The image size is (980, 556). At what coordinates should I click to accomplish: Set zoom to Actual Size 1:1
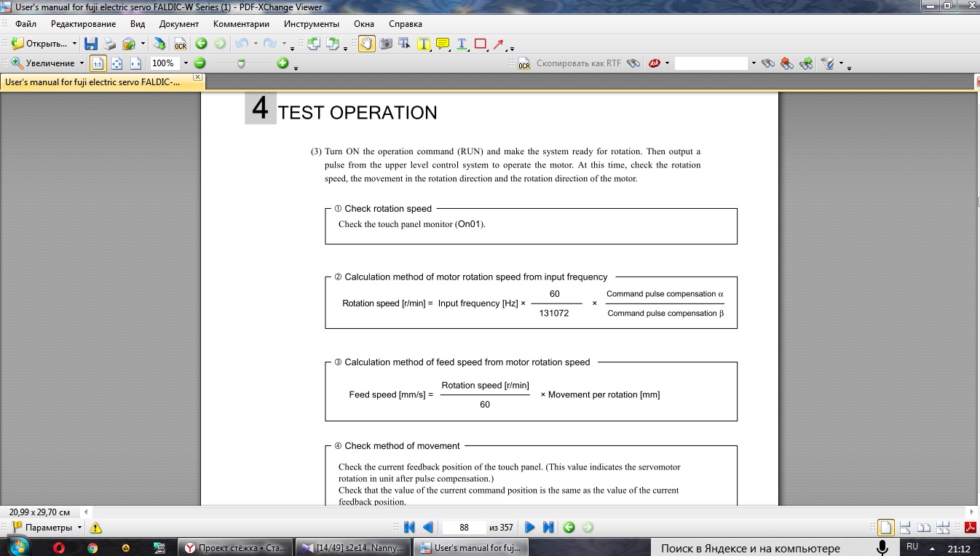click(x=98, y=63)
